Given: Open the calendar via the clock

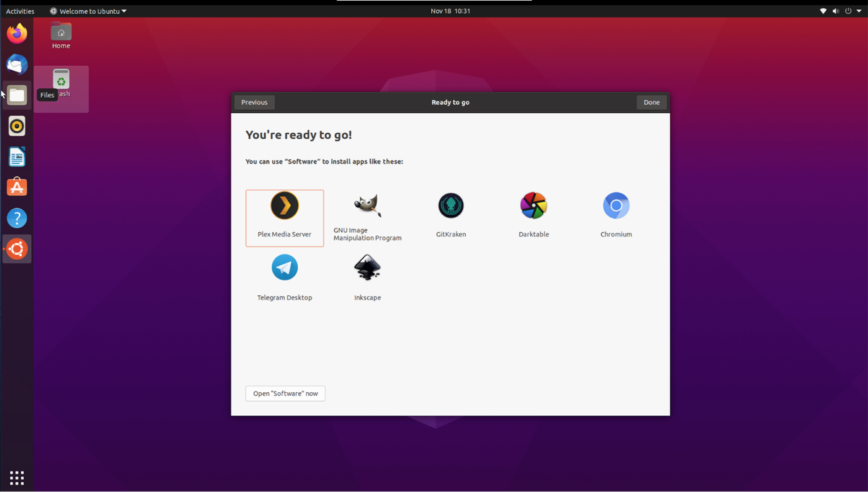Looking at the screenshot, I should tap(450, 11).
